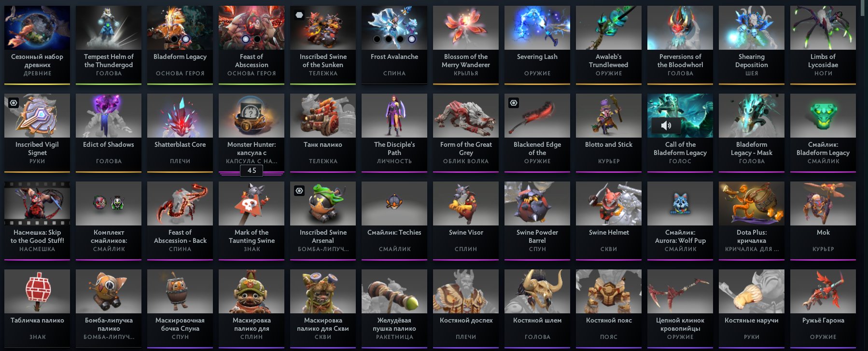This screenshot has width=868, height=351.
Task: Open the Blotto and Stick courier
Action: pyautogui.click(x=609, y=133)
